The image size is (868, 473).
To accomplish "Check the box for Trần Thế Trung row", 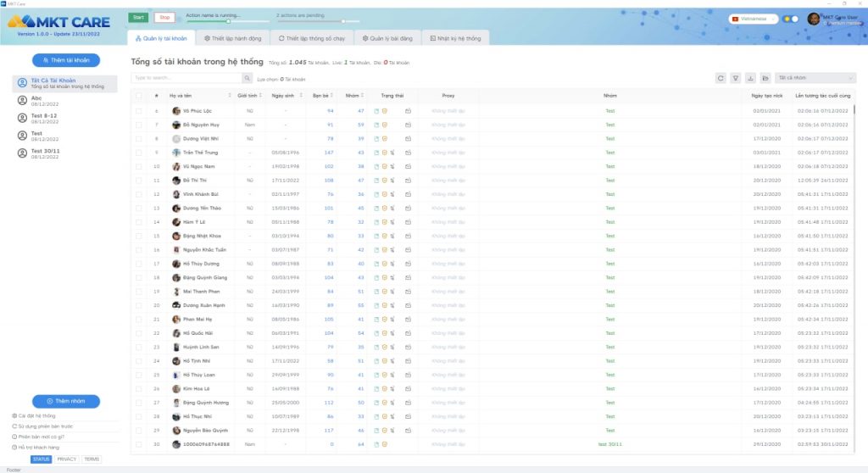I will 139,153.
